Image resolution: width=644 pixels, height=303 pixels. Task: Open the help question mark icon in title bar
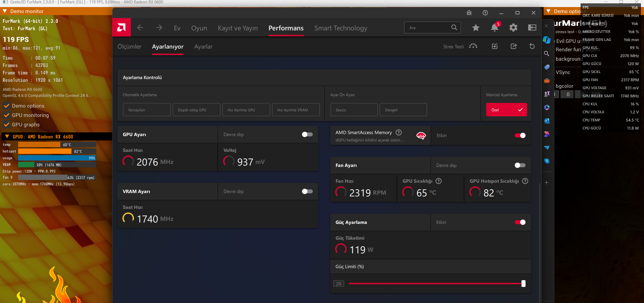(485, 13)
